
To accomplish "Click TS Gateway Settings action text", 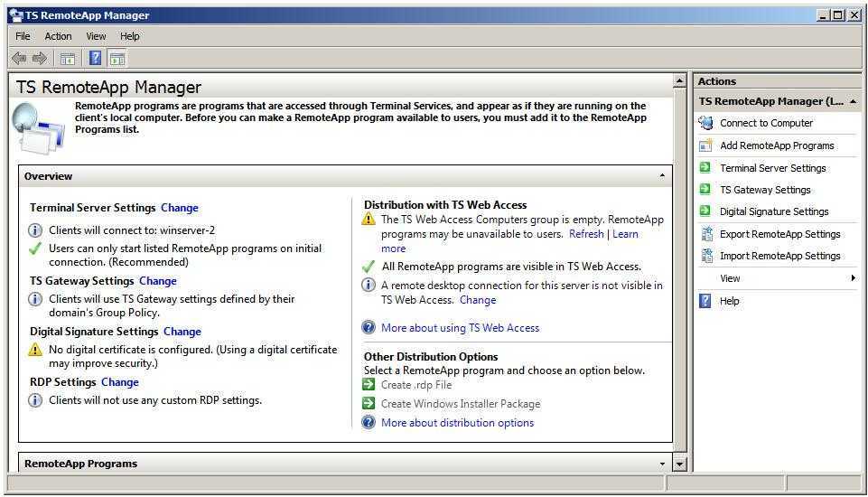I will (765, 190).
